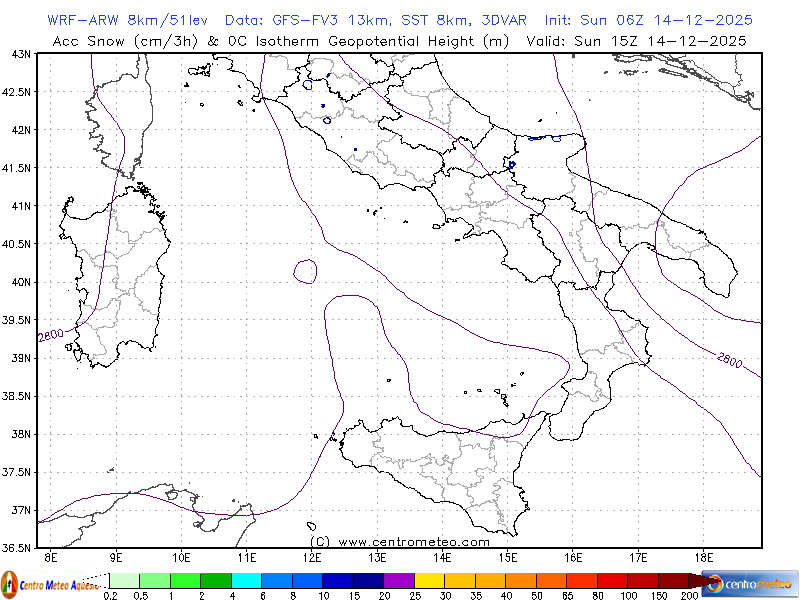
Task: Click the 13E longitude axis label
Action: (x=377, y=557)
